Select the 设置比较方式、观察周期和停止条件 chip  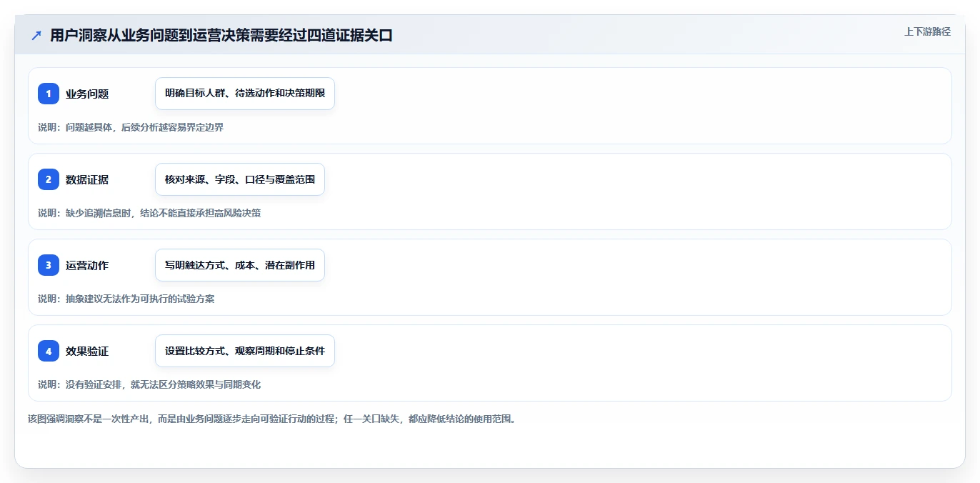pos(245,351)
